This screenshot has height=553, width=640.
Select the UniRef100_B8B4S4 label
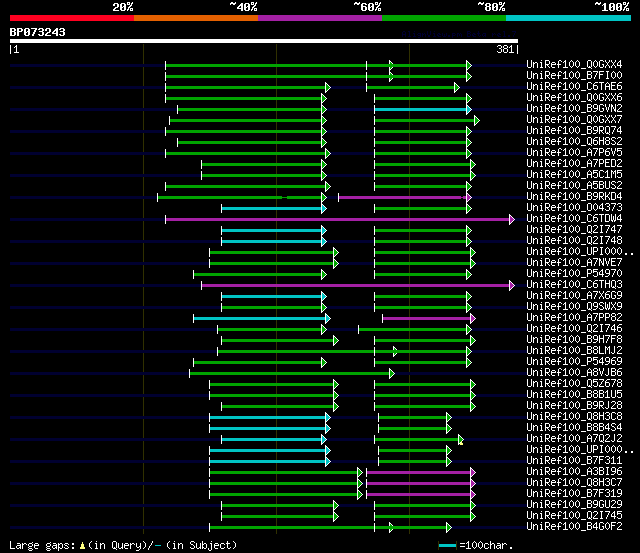click(574, 428)
